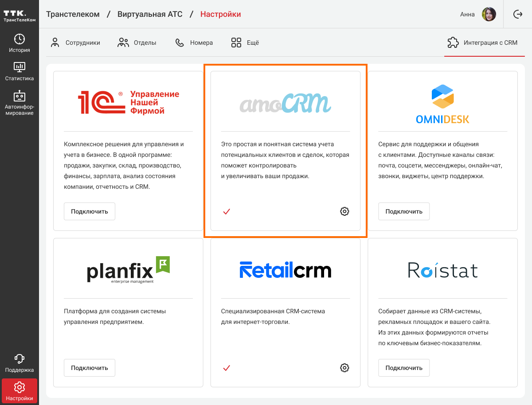Click Anna's profile avatar
The image size is (532, 405).
[489, 14]
